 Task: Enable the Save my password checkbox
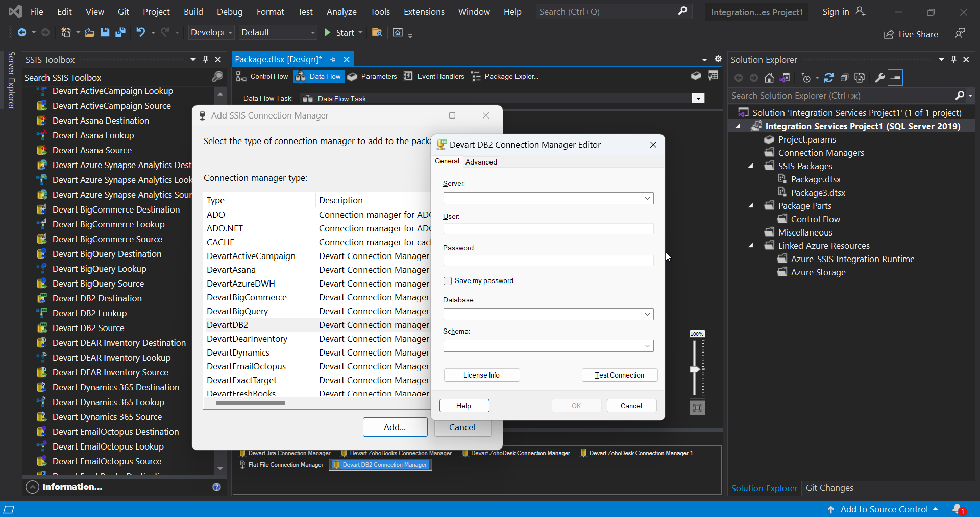pyautogui.click(x=448, y=280)
